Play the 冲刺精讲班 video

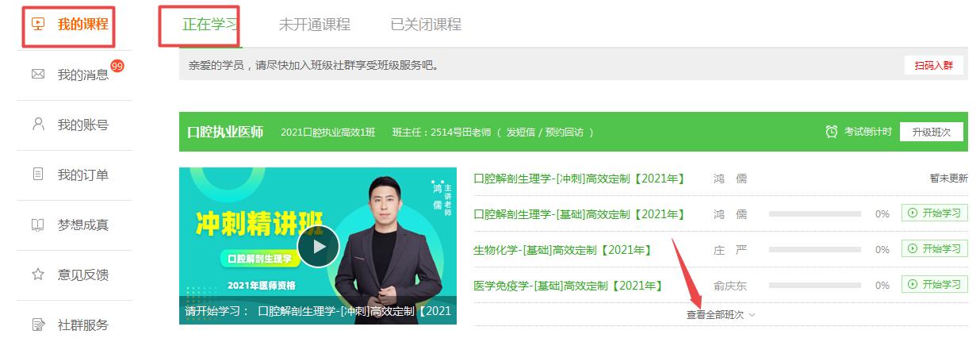point(318,246)
